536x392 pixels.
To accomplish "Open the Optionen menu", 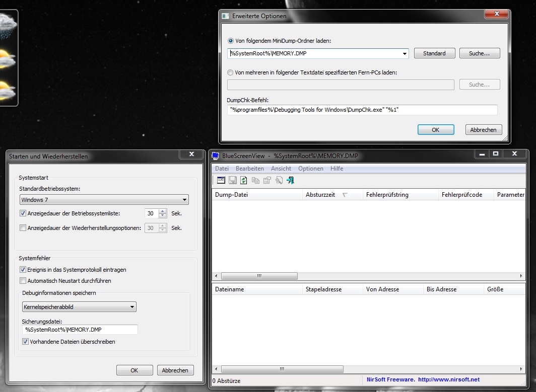I will click(310, 169).
